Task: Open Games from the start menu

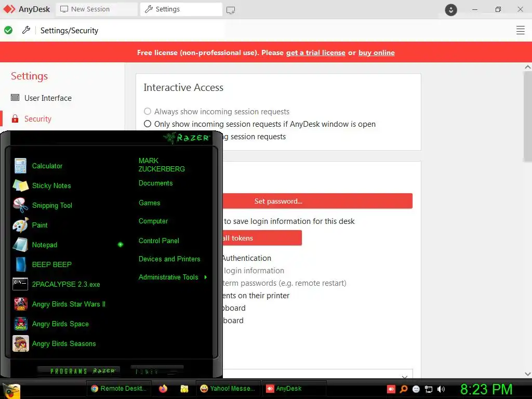Action: tap(149, 203)
